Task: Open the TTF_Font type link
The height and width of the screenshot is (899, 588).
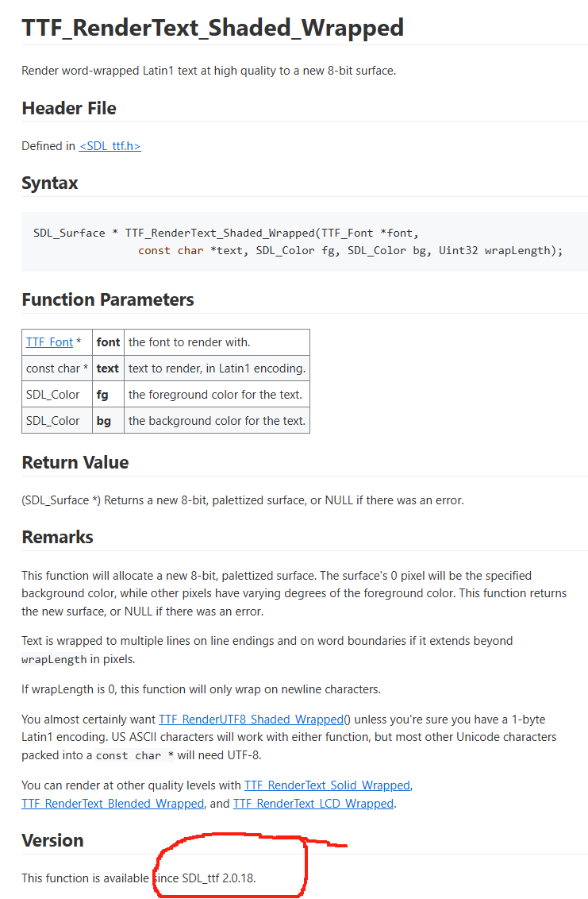Action: pos(49,342)
